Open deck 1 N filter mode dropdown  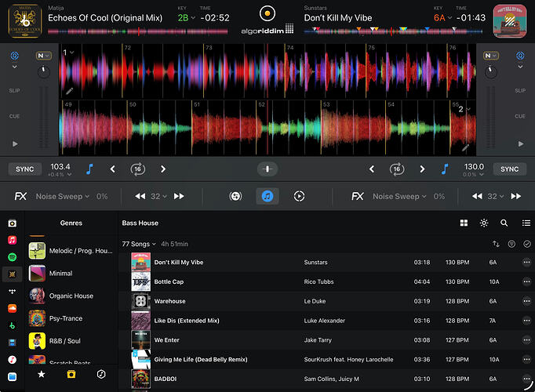(44, 56)
